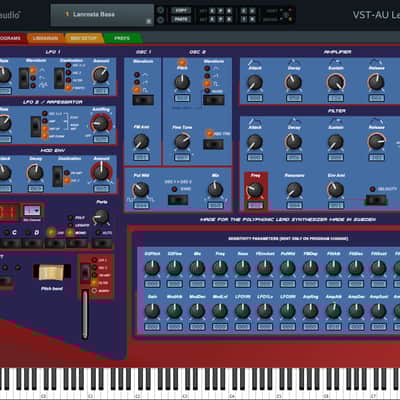Click the Amplifier Release knob

tap(376, 82)
